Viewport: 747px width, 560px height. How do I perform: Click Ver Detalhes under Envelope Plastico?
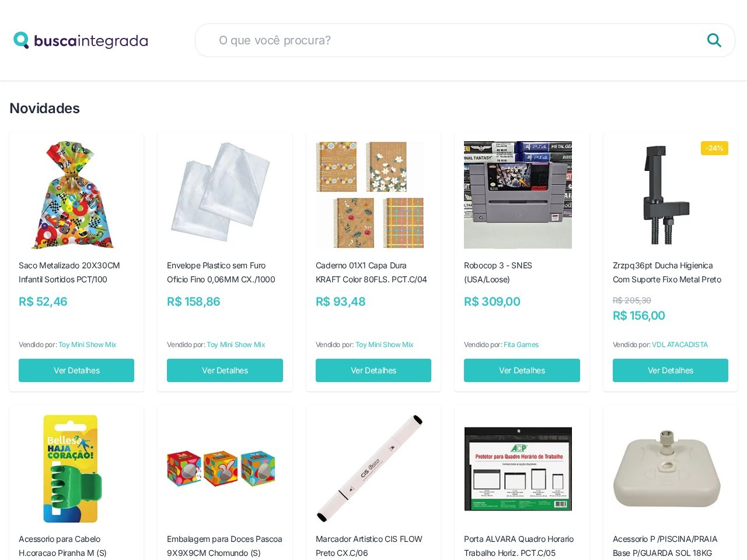pyautogui.click(x=225, y=370)
